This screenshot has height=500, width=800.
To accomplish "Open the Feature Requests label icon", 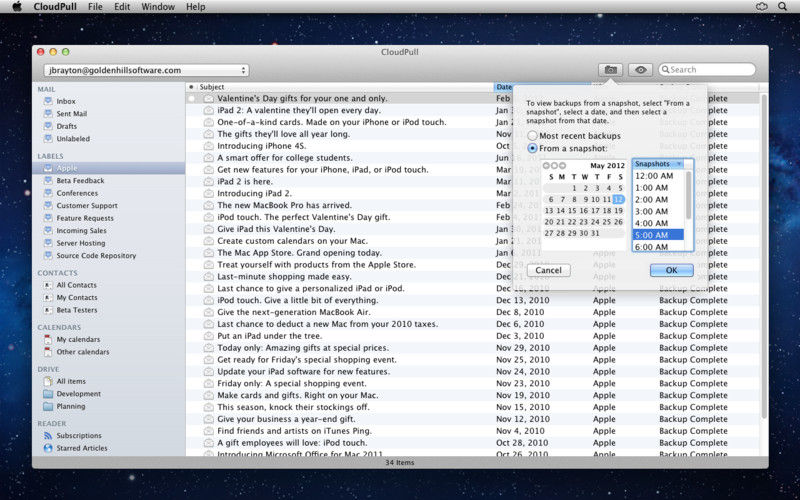I will coord(48,218).
